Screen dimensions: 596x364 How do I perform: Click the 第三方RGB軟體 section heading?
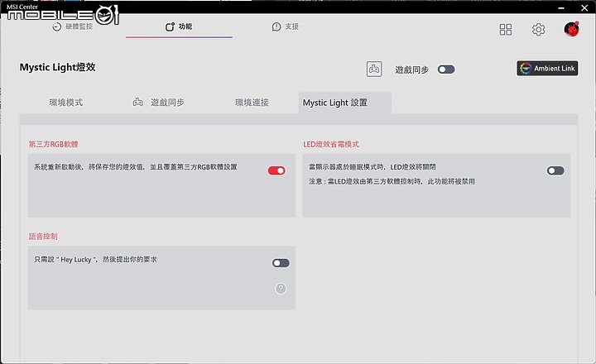pyautogui.click(x=53, y=145)
